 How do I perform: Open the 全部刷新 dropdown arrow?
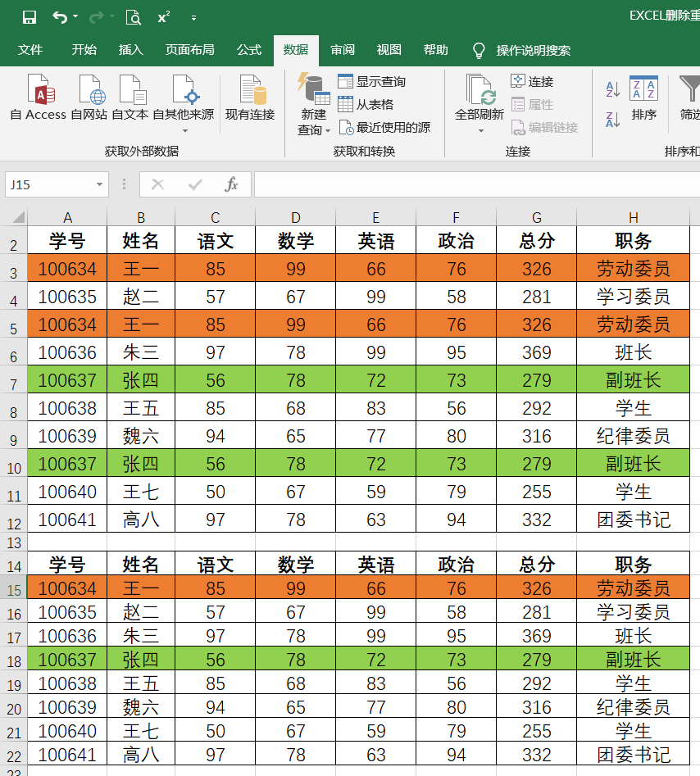[480, 130]
